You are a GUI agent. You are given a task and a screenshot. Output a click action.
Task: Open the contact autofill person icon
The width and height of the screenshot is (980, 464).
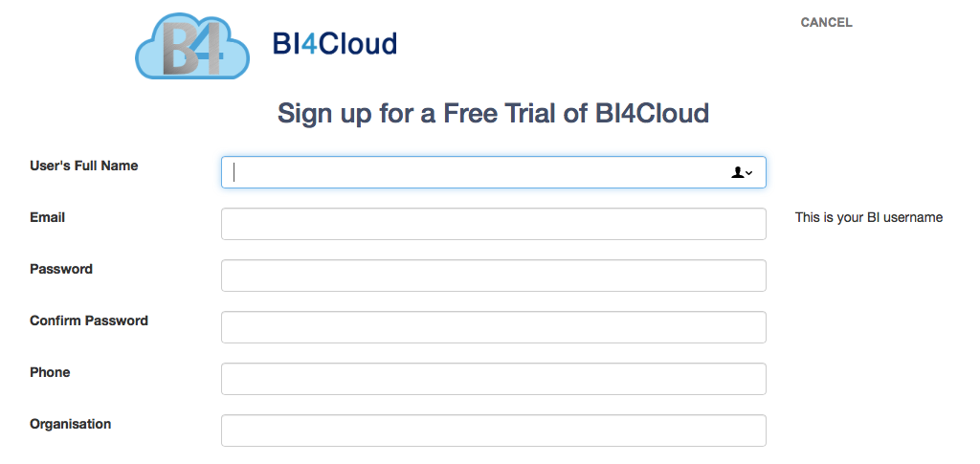pos(738,172)
